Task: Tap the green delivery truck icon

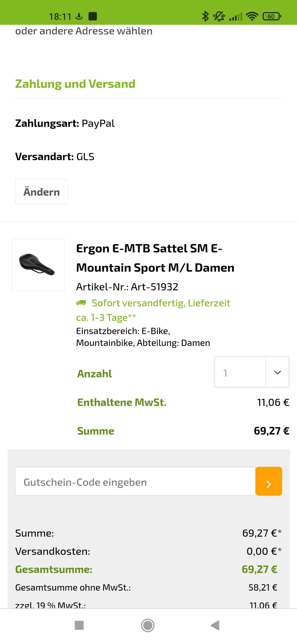Action: 81,303
